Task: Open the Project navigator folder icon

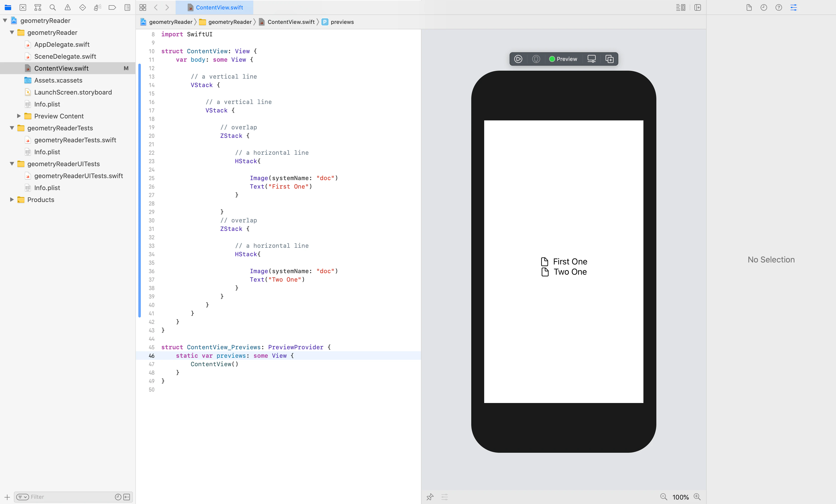Action: (x=8, y=7)
